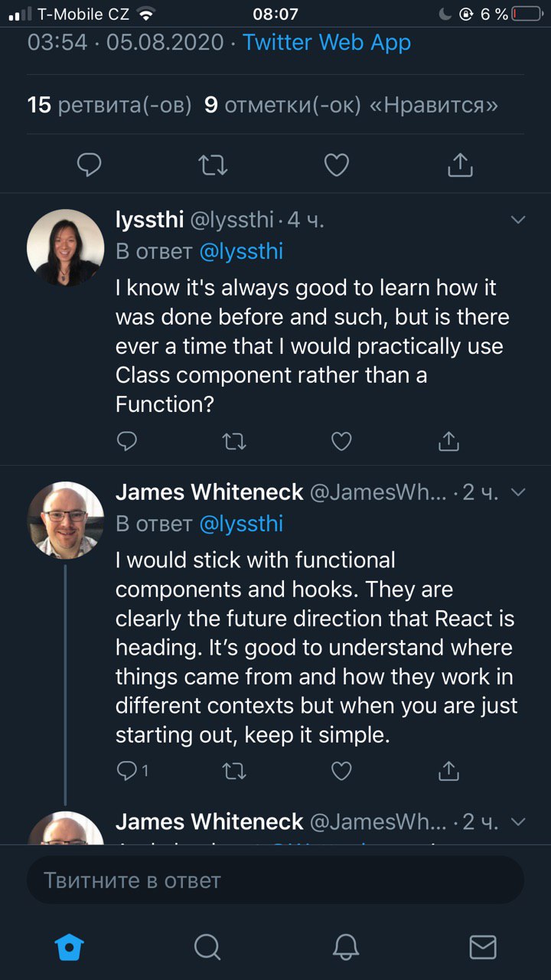551x980 pixels.
Task: Reply to the main tweet
Action: click(x=90, y=165)
